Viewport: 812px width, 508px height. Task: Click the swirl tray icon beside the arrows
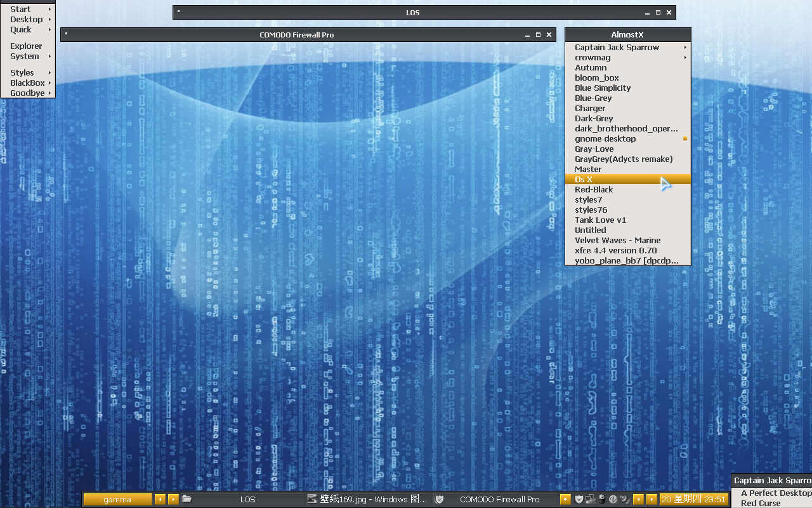coord(624,500)
